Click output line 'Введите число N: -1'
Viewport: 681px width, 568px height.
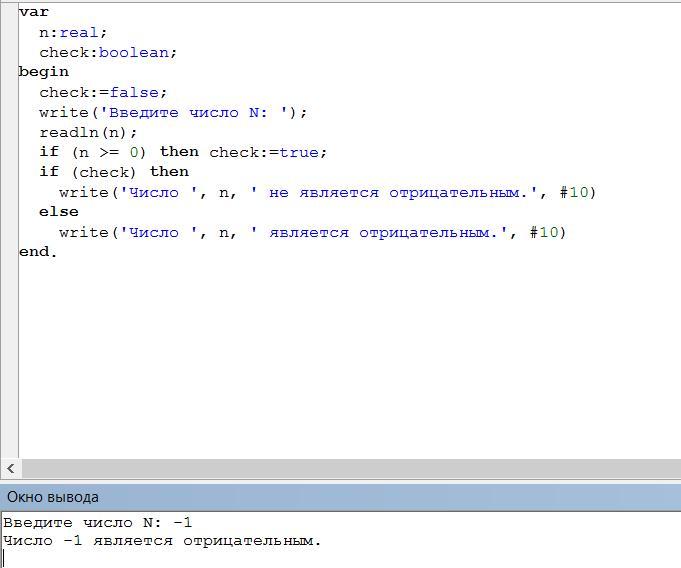[98, 522]
